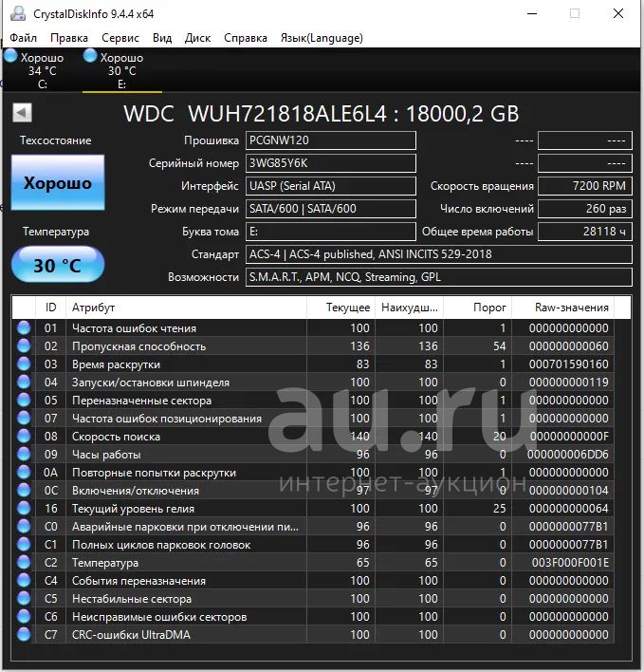Click status orb for attribute C6
Viewport: 644px width, 672px height.
point(24,616)
